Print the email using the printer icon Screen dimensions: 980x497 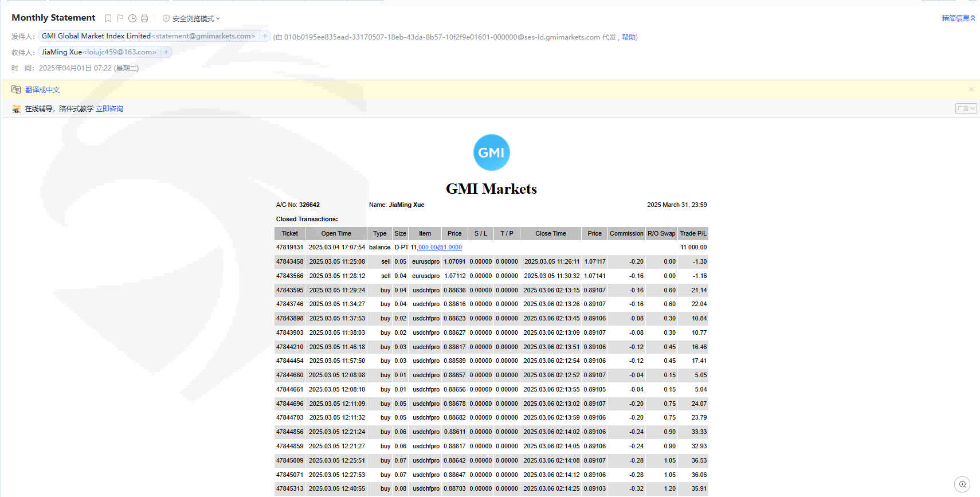tap(144, 18)
